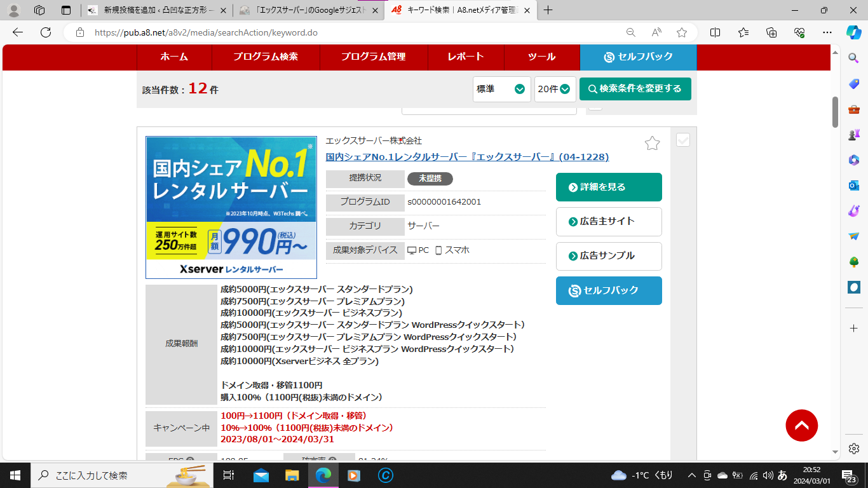Open File Explorer from taskbar
This screenshot has height=488, width=868.
click(x=292, y=475)
